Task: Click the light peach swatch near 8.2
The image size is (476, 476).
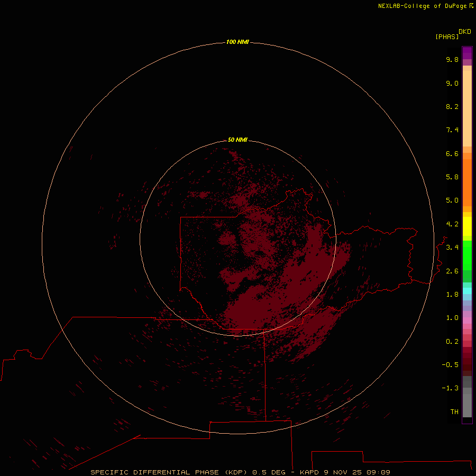Action: tap(467, 108)
